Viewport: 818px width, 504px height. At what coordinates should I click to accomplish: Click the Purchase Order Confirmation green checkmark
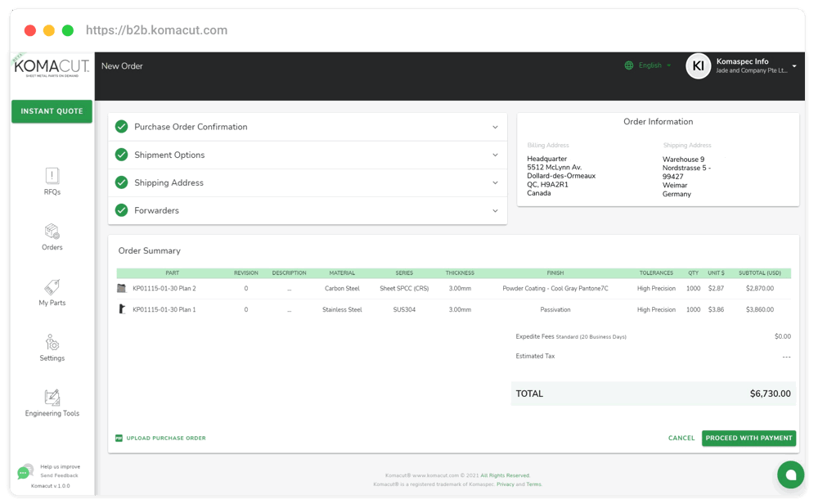click(122, 127)
